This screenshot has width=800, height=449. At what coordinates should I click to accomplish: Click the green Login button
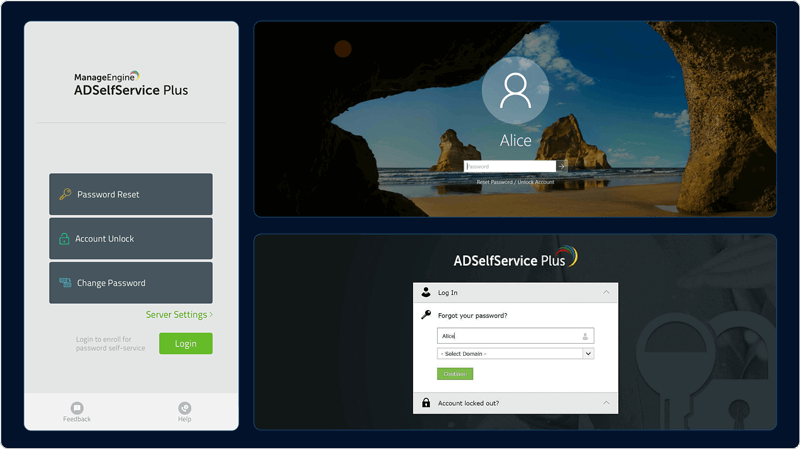pos(185,343)
